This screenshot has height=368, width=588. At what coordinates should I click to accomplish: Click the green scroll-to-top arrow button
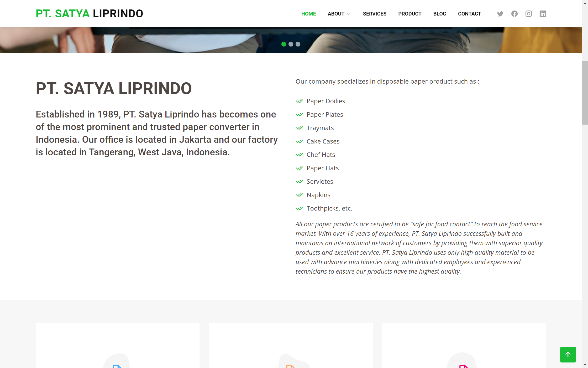tap(568, 354)
